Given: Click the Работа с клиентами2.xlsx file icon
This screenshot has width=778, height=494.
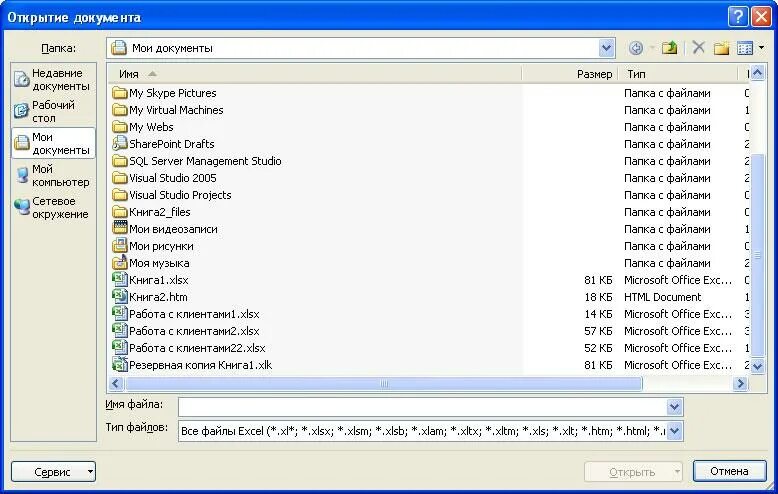Looking at the screenshot, I should 120,330.
